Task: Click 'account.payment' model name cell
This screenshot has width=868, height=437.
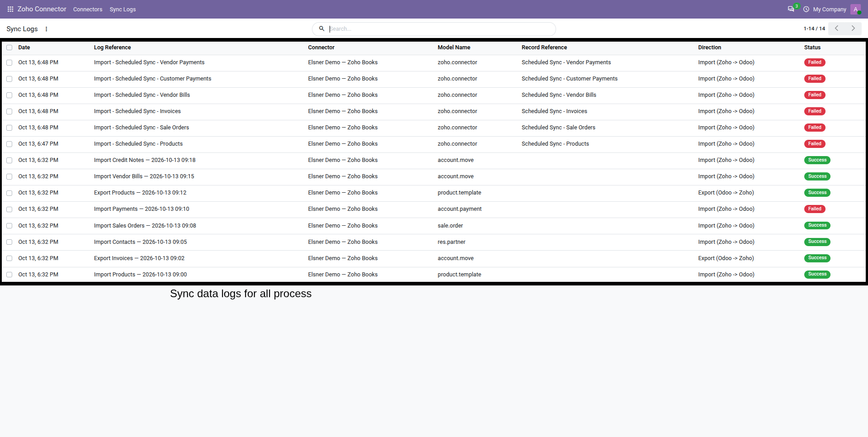Action: click(x=459, y=209)
